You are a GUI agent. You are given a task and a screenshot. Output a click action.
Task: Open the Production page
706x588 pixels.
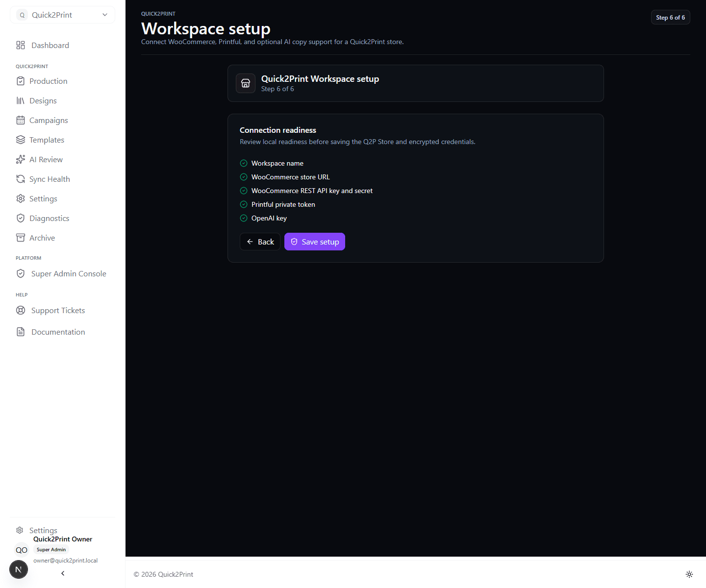tap(62, 81)
